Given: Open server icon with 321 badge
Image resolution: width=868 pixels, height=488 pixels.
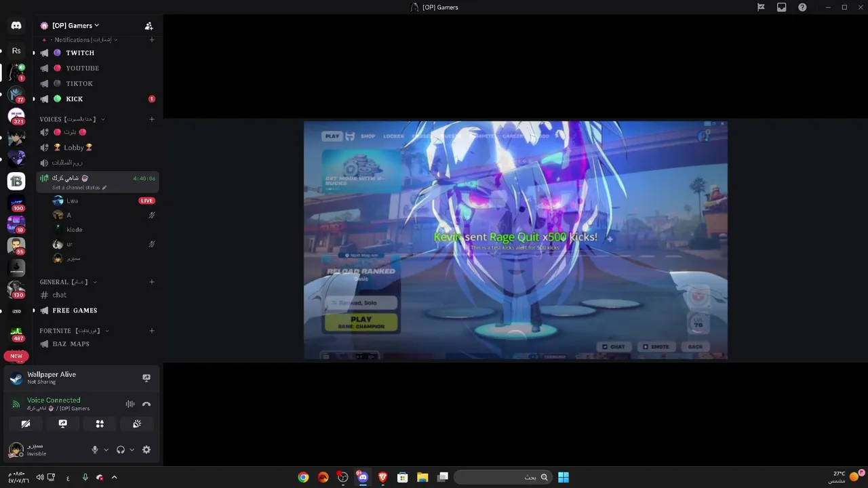Looking at the screenshot, I should [16, 116].
